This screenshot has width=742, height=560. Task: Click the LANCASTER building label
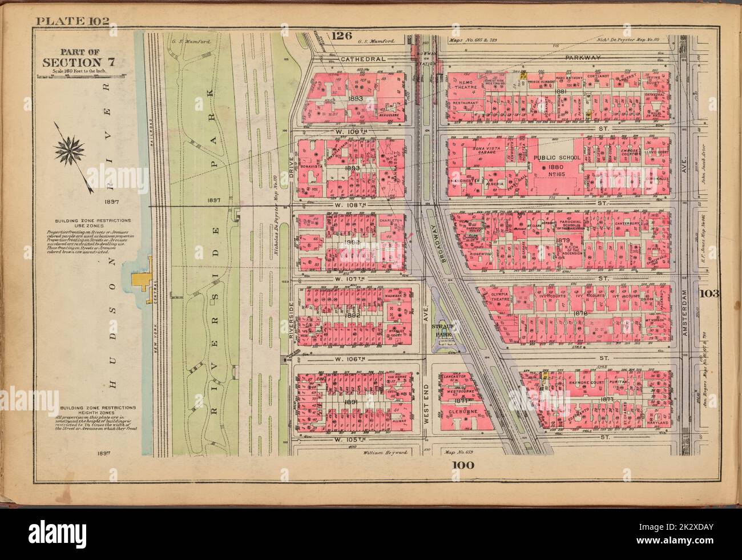tap(454, 377)
